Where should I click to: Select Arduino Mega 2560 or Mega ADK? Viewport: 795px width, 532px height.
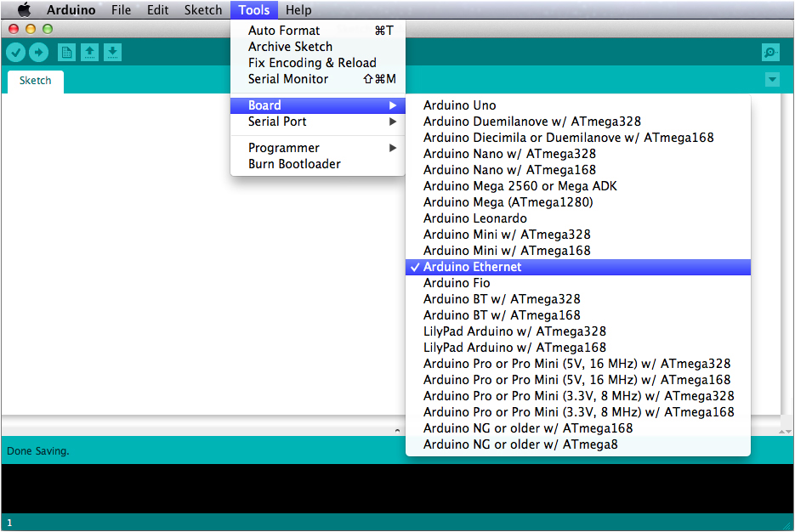coord(578,186)
